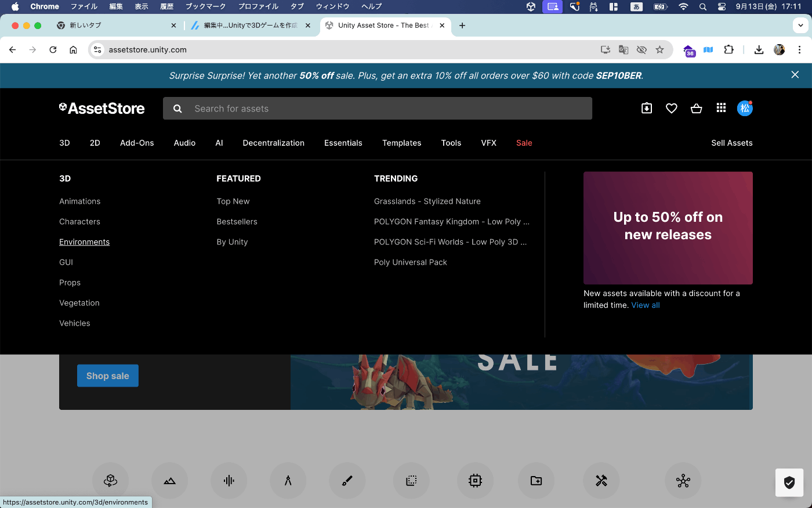Open the Add-Ons navigation menu
812x508 pixels.
pos(137,143)
